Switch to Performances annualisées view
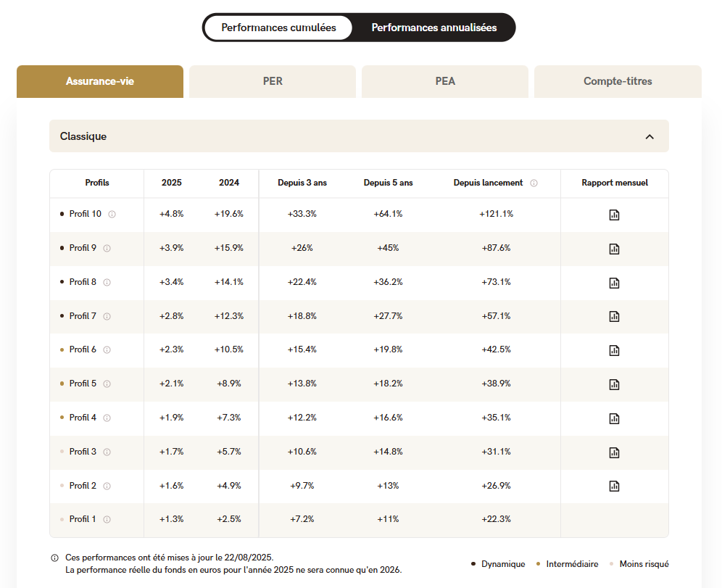This screenshot has width=722, height=588. (433, 28)
